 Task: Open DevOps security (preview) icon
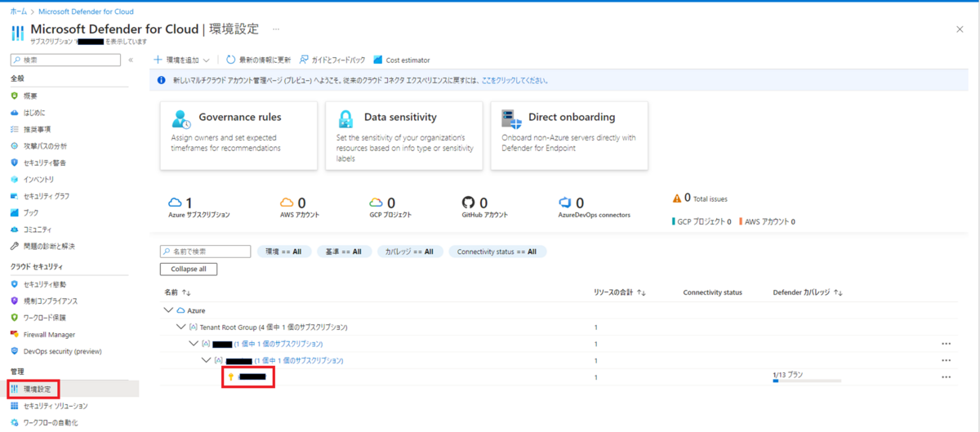tap(15, 351)
